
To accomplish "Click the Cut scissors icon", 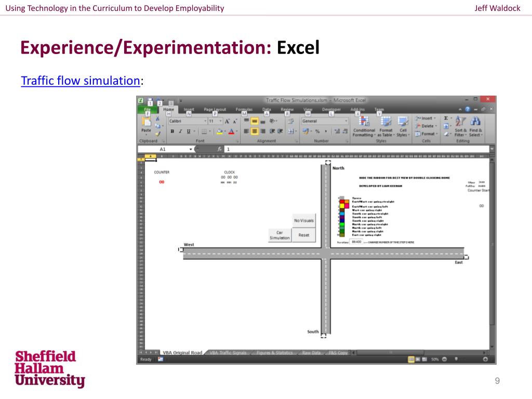I will [x=158, y=118].
